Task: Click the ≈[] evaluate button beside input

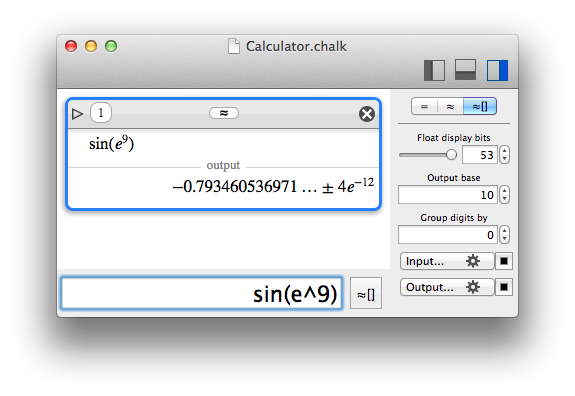Action: (366, 293)
